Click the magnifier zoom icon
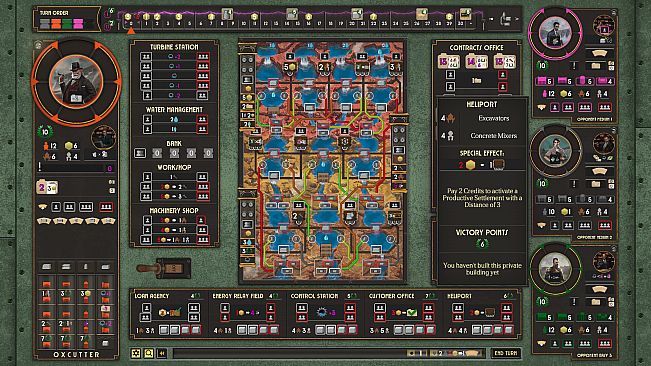 click(x=149, y=353)
